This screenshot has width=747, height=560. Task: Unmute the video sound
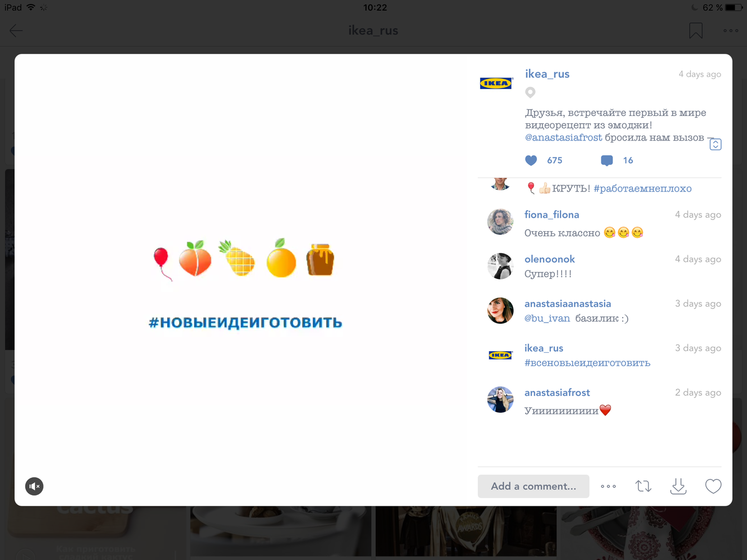[34, 486]
